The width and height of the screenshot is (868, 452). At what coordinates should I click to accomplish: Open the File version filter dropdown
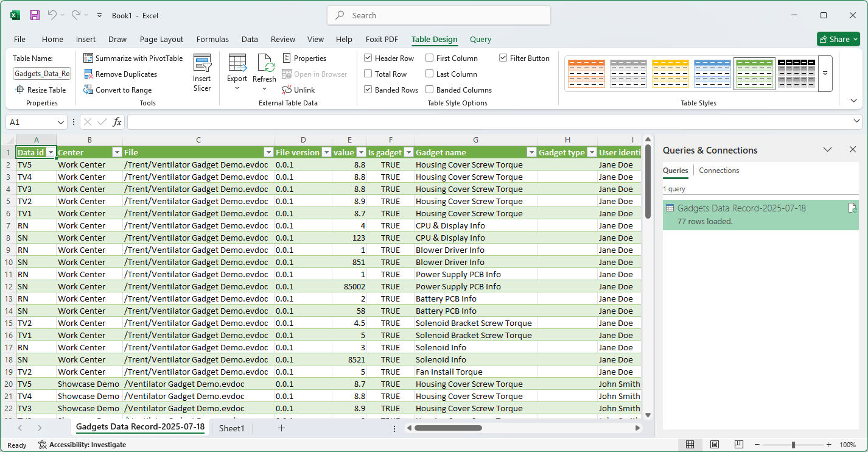click(x=326, y=152)
